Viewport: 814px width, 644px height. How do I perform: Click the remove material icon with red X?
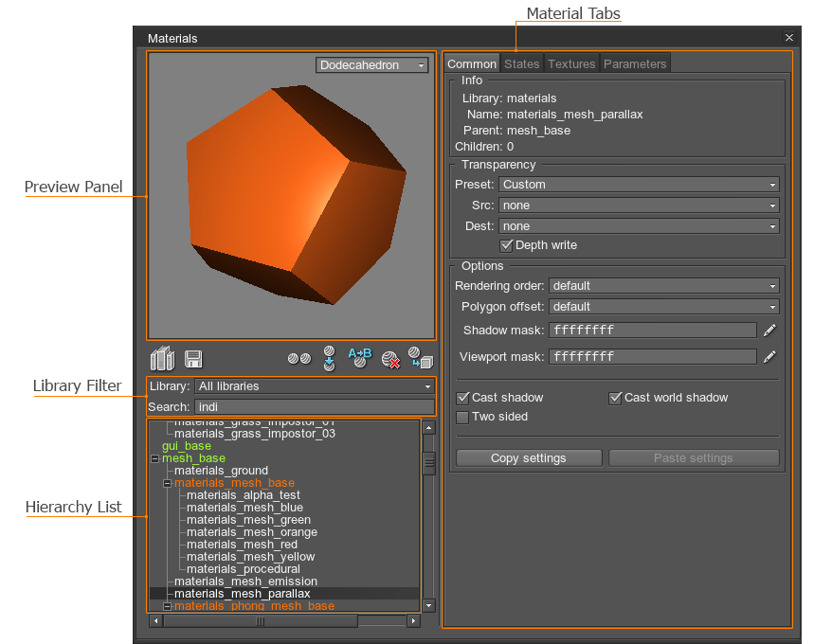coord(390,360)
